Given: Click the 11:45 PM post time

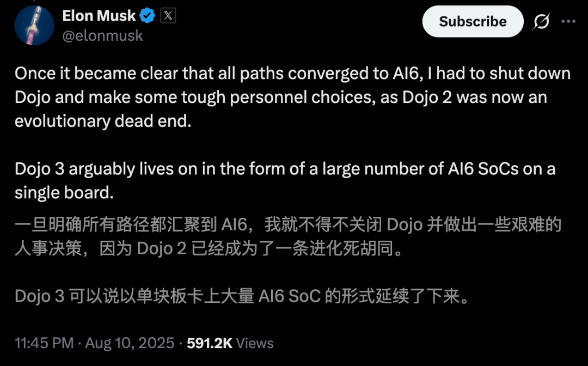Looking at the screenshot, I should point(44,343).
